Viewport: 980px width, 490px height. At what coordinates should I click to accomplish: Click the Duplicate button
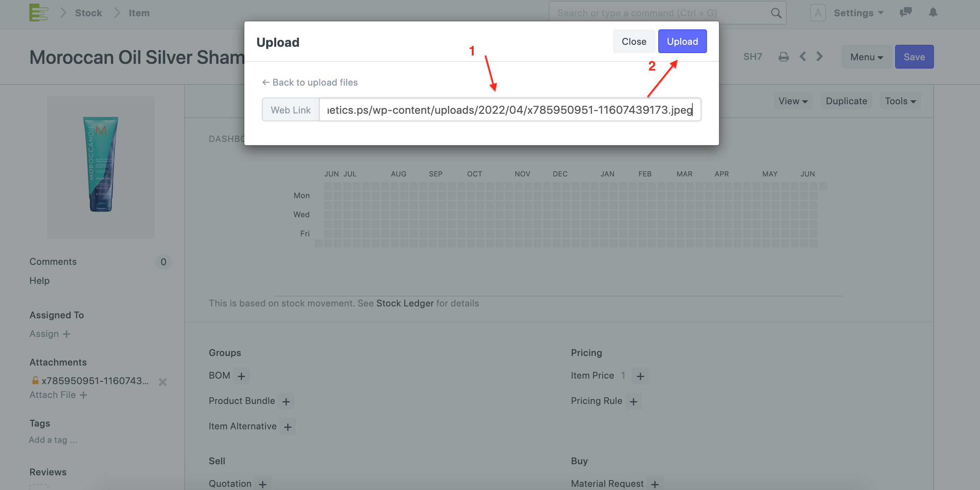pyautogui.click(x=846, y=101)
